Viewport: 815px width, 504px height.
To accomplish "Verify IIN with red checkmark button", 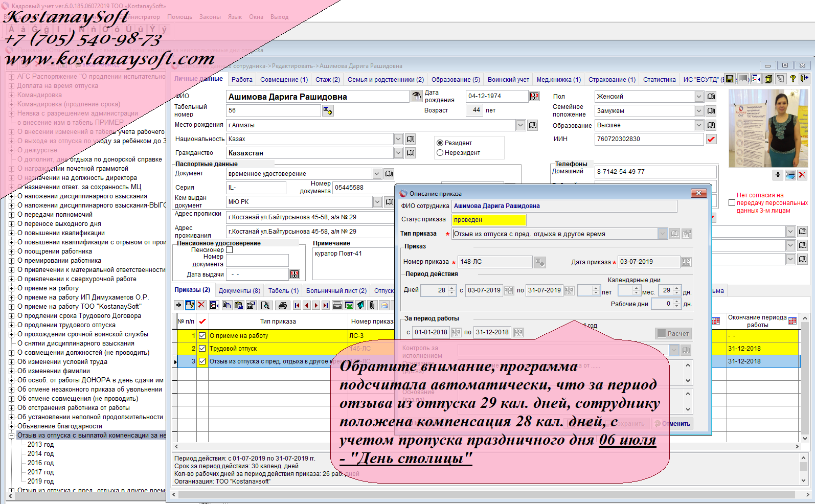I will click(x=711, y=139).
